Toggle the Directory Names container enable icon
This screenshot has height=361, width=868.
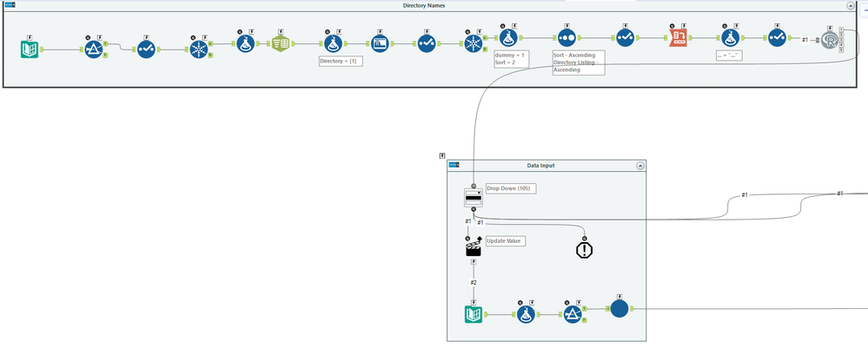[10, 5]
